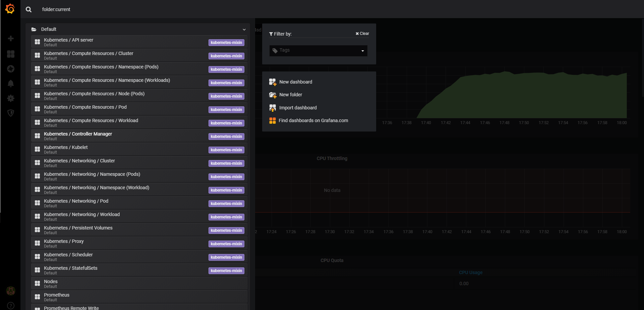Viewport: 644px width, 310px height.
Task: Open Kubernetes / StatefulSets dashboard
Action: coord(139,270)
